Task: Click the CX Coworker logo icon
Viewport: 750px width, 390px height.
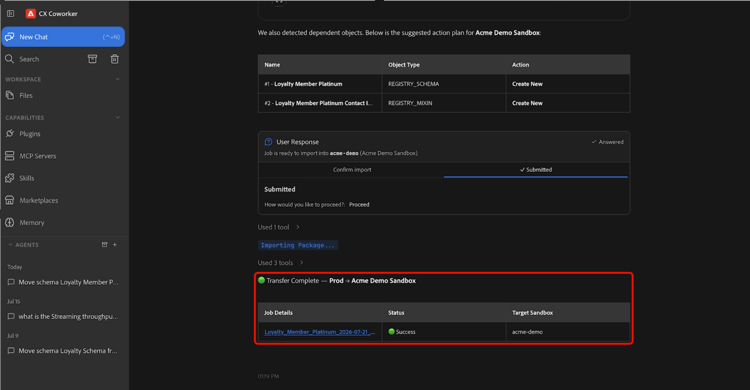Action: point(31,13)
